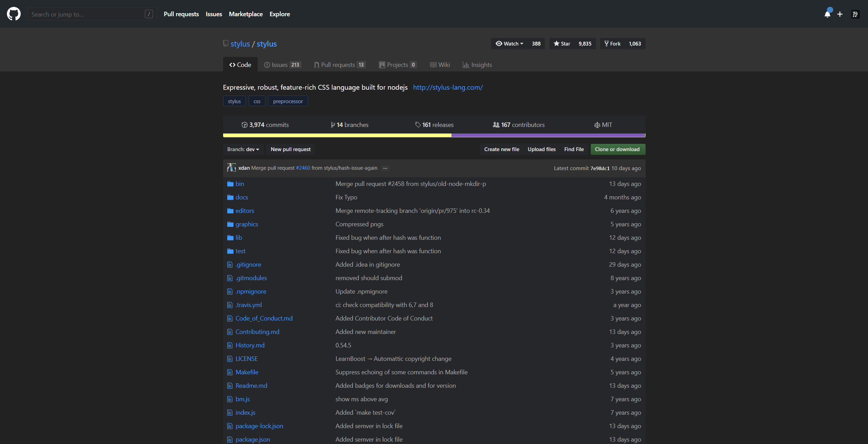Open the Code_of_Conduct.md file

[x=264, y=318]
